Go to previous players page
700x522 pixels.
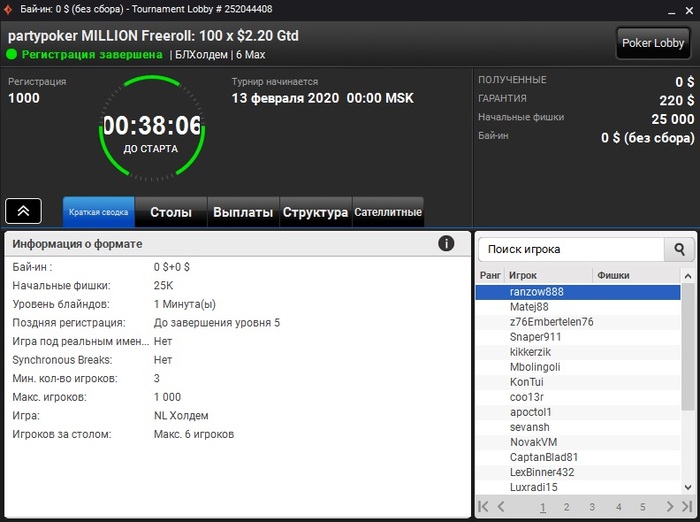[501, 506]
